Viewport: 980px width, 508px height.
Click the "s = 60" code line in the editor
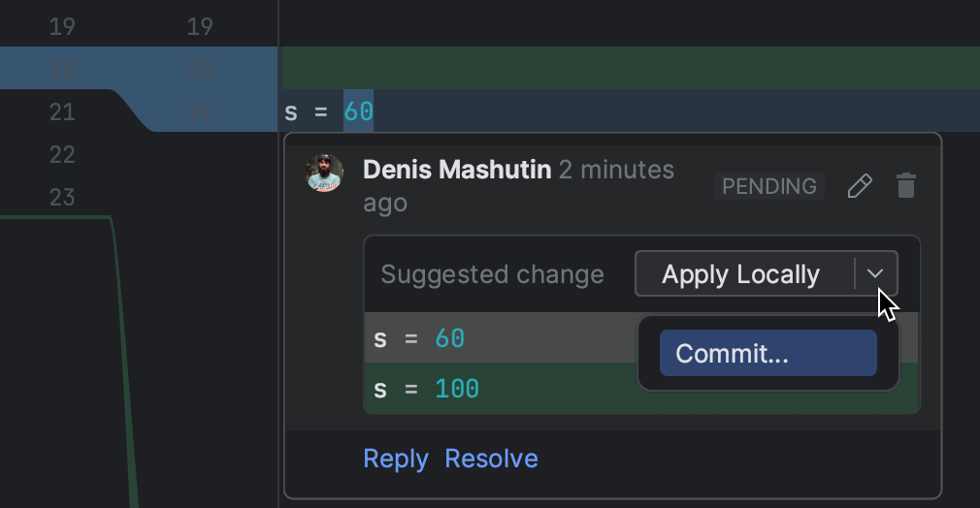click(x=329, y=111)
